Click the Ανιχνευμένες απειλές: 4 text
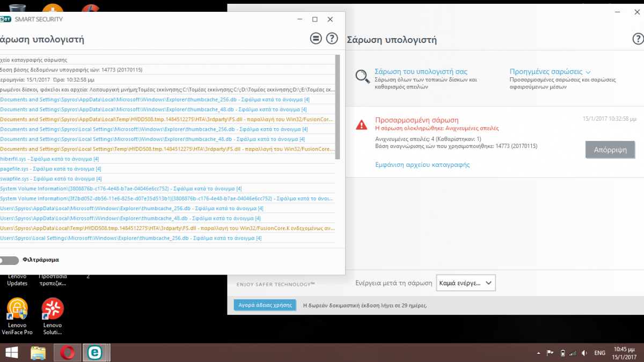The image size is (644, 362). click(x=428, y=139)
